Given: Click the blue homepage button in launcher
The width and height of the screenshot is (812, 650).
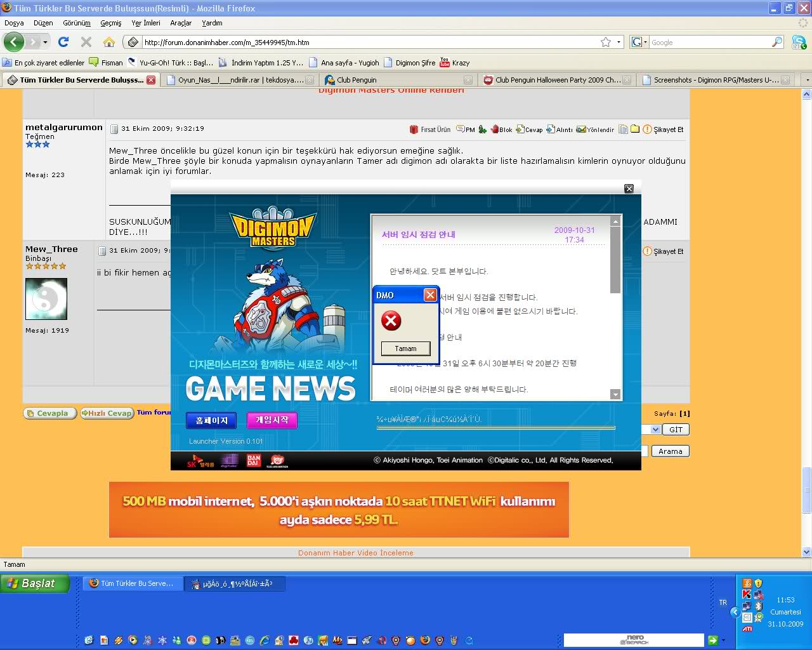Looking at the screenshot, I should [x=211, y=420].
